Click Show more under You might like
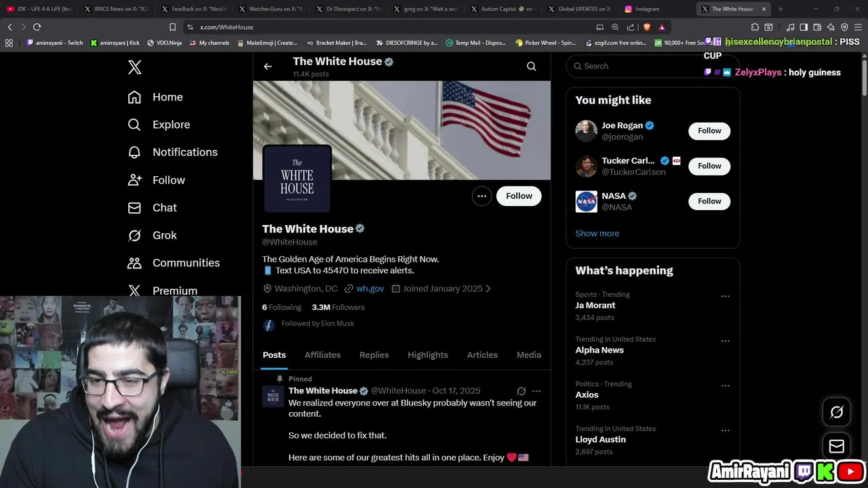The width and height of the screenshot is (868, 488). 597,233
